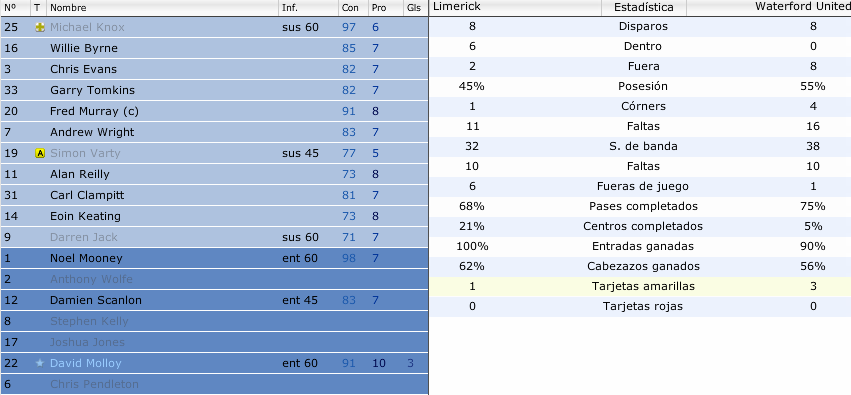Open goalkeeper Noel Mooney's row
The width and height of the screenshot is (851, 395).
[x=214, y=258]
